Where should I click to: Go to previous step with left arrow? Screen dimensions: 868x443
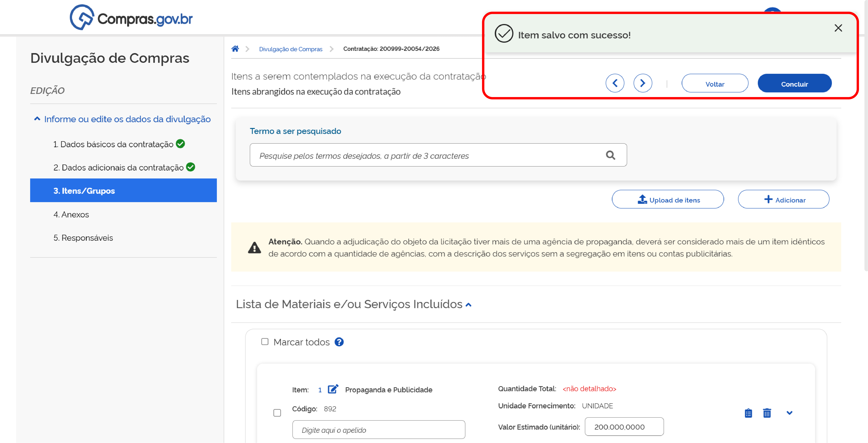coord(615,83)
